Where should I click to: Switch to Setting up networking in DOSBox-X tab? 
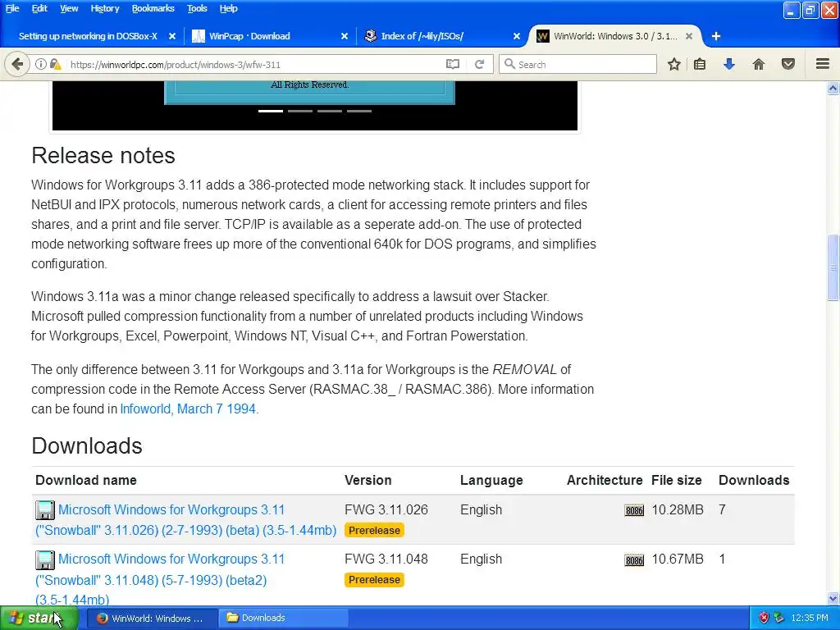pos(88,36)
